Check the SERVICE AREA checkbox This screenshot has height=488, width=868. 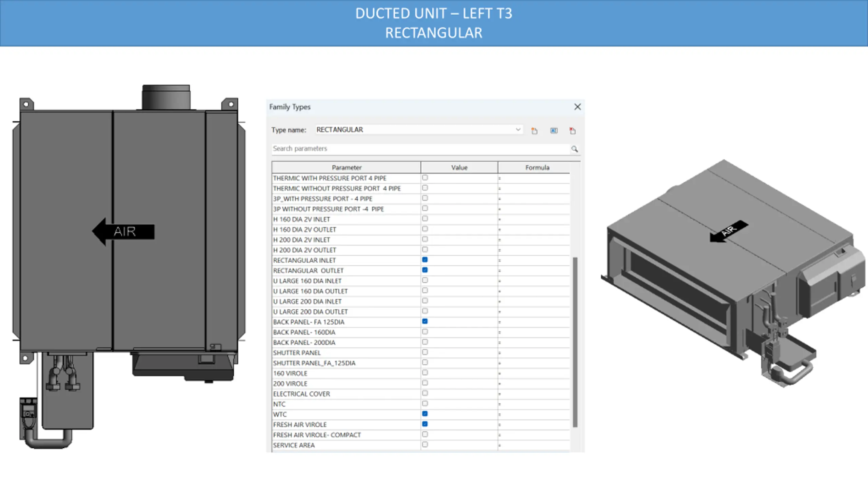425,444
